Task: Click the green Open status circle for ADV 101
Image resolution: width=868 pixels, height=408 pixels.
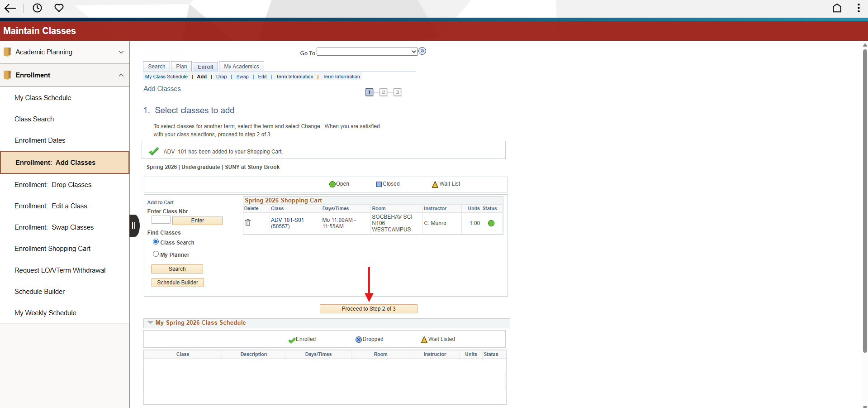Action: 491,223
